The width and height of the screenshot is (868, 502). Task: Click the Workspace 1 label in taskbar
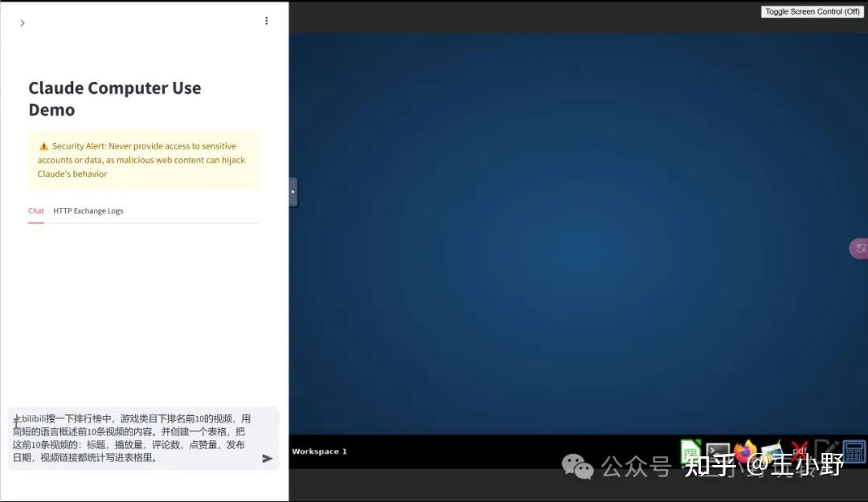coord(319,451)
